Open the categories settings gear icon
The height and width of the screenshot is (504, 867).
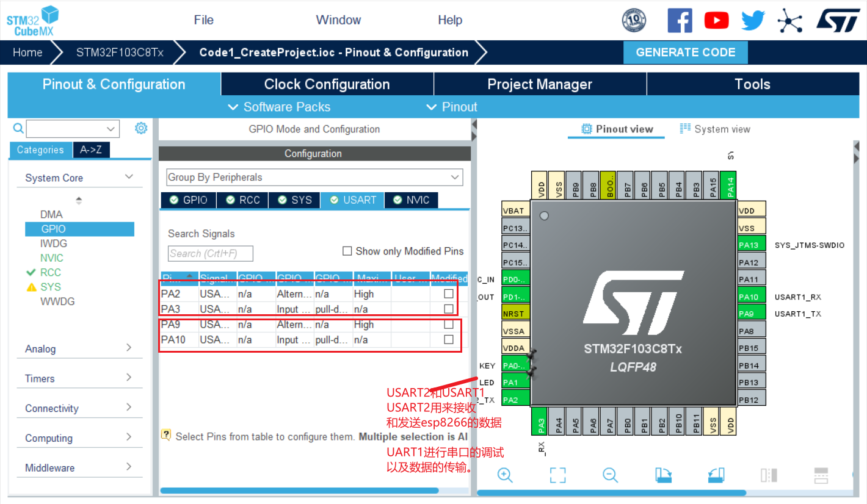(141, 128)
